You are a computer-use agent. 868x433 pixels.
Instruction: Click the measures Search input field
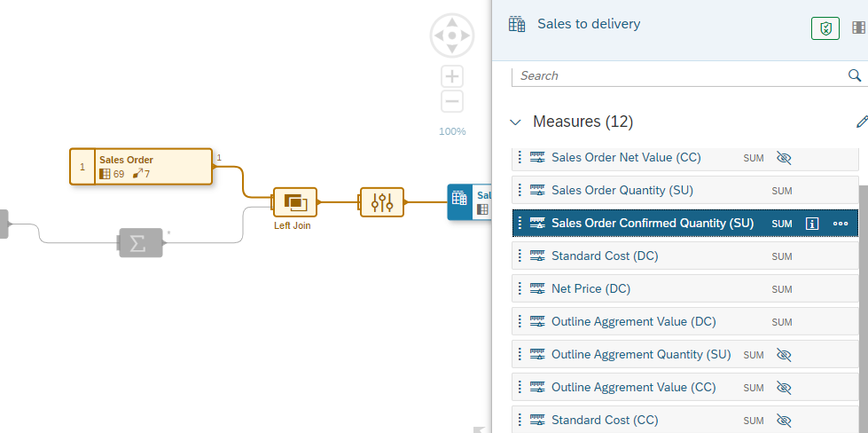[678, 75]
